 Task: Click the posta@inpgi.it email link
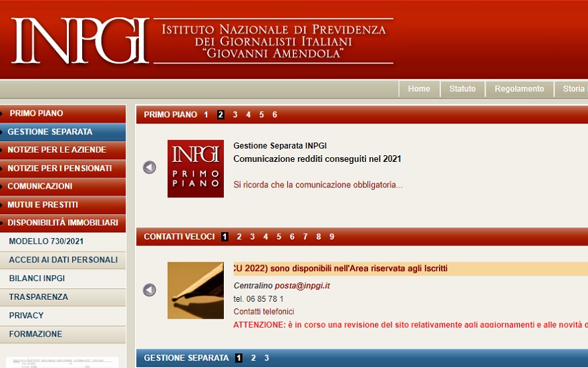pyautogui.click(x=302, y=286)
